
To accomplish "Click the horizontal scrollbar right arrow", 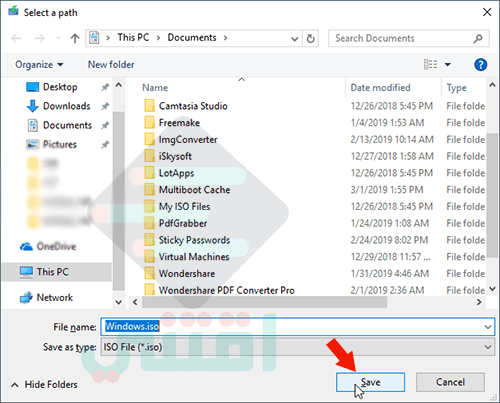I will (x=479, y=302).
